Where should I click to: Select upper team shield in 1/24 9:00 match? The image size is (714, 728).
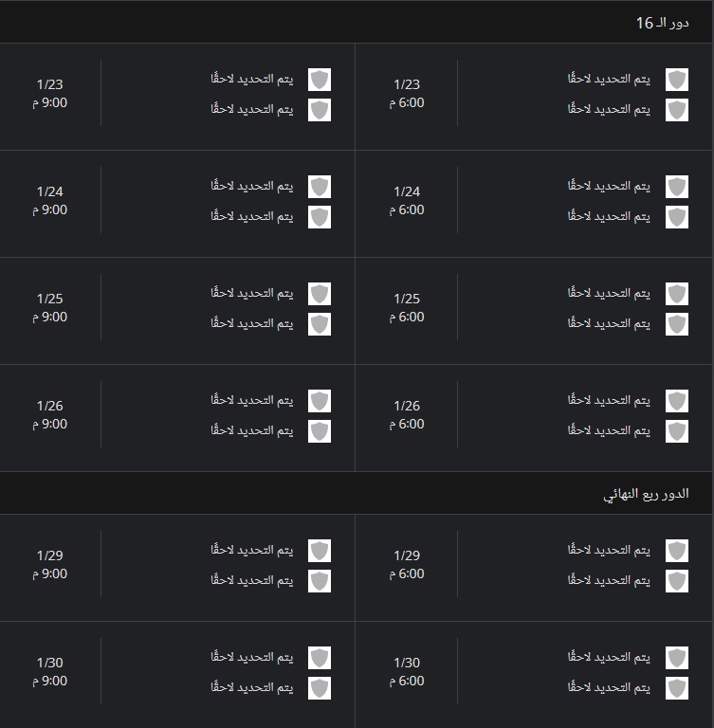click(320, 187)
